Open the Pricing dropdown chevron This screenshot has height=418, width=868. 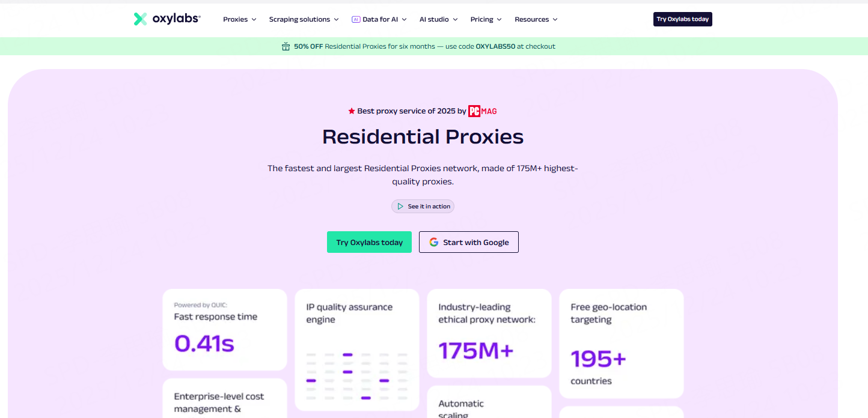tap(499, 20)
